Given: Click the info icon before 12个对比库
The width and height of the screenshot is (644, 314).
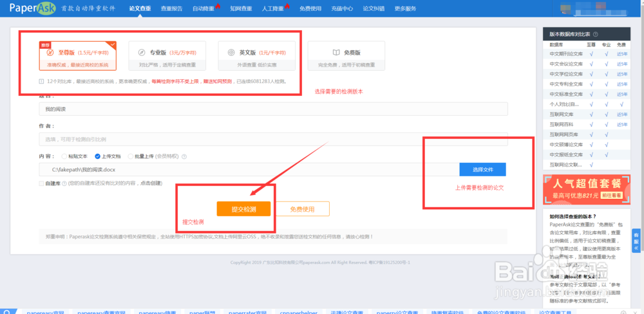Looking at the screenshot, I should point(41,81).
